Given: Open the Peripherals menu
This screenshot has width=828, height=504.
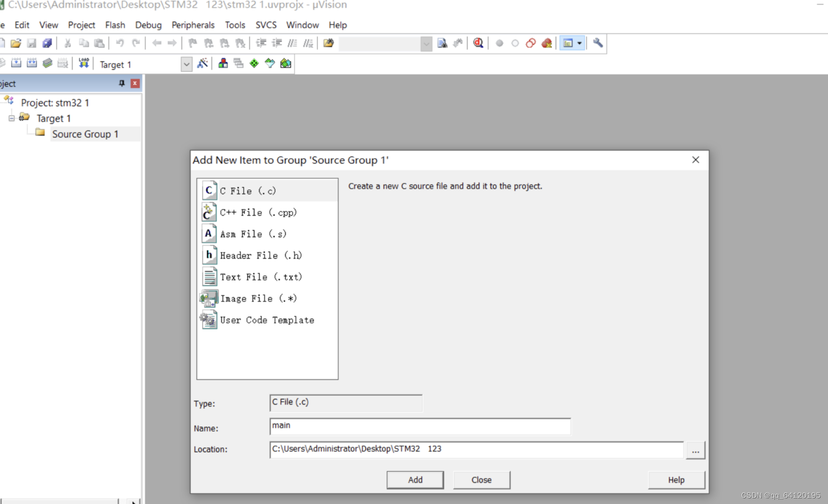Looking at the screenshot, I should 193,25.
